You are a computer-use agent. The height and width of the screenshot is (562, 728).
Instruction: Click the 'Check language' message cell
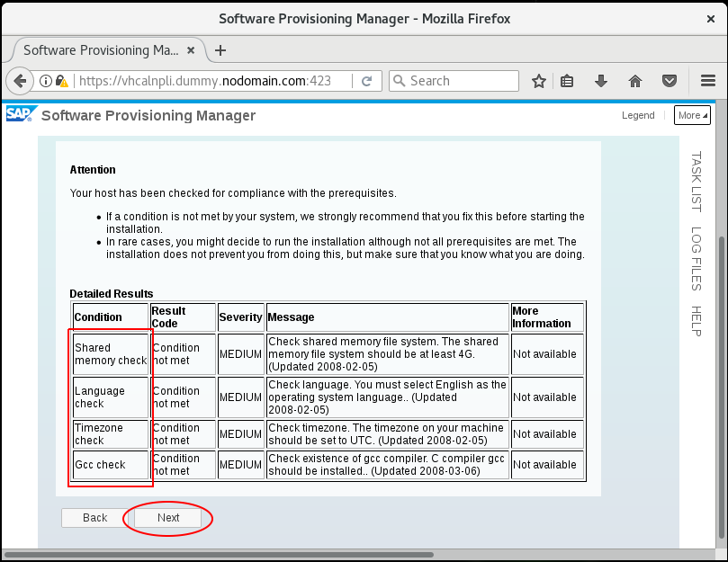tap(388, 397)
